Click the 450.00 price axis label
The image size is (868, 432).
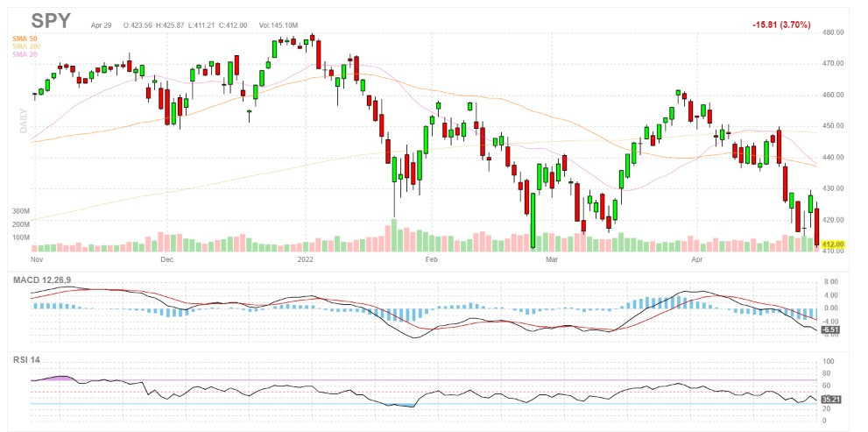coord(833,126)
